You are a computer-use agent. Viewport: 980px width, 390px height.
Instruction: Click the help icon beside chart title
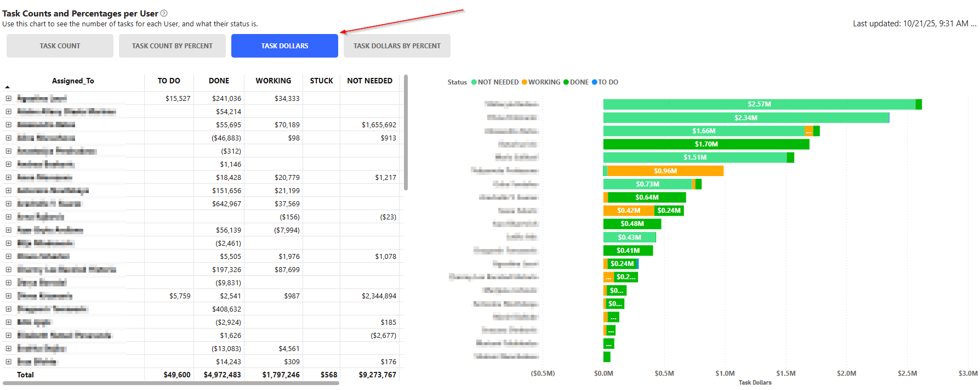tap(164, 13)
